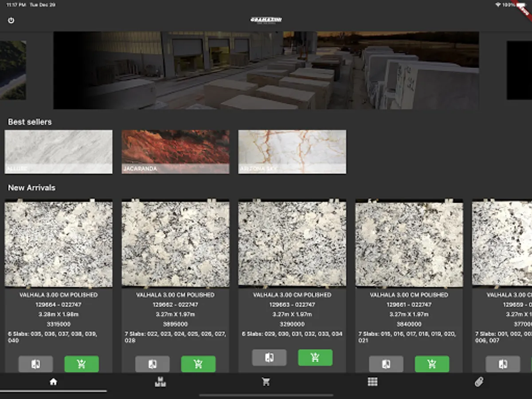532x399 pixels.
Task: Select dimension '3.28m X 1.98m'
Action: 59,314
